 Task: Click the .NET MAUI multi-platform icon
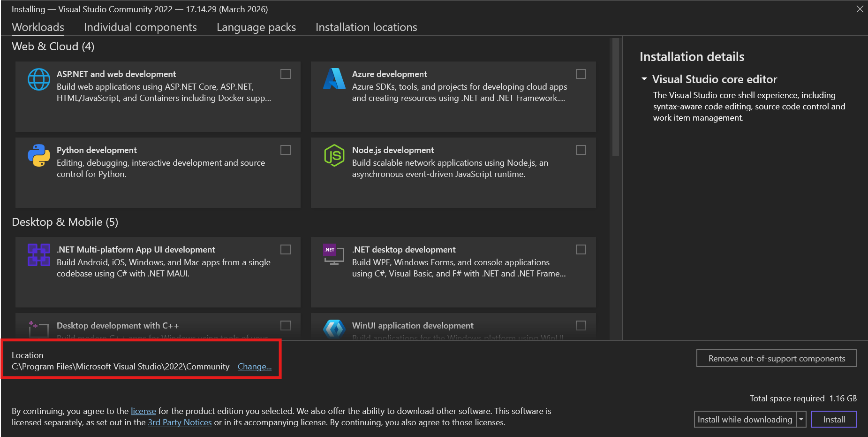click(39, 255)
